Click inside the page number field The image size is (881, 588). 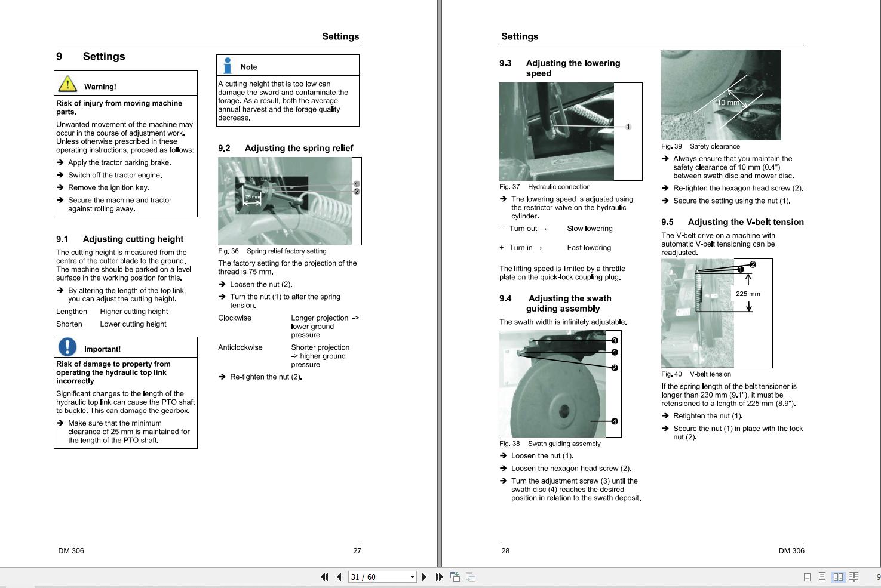pyautogui.click(x=370, y=577)
